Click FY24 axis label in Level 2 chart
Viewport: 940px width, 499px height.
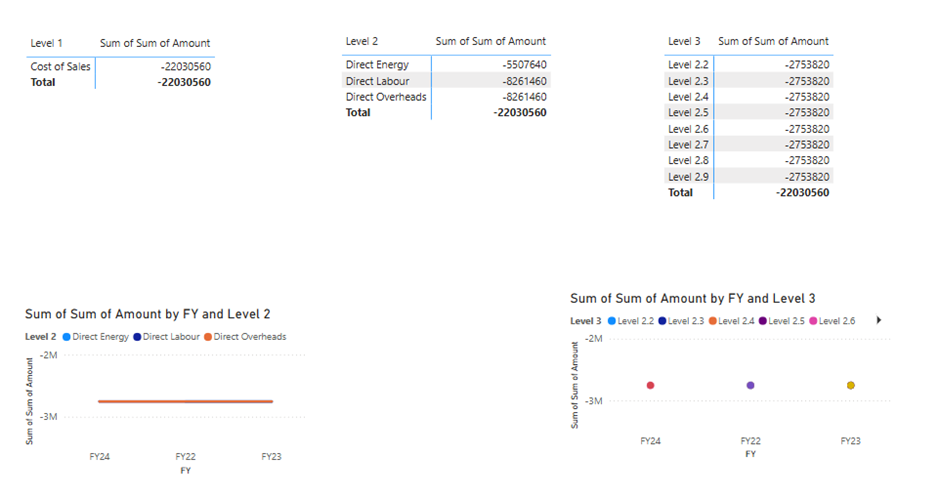[100, 456]
